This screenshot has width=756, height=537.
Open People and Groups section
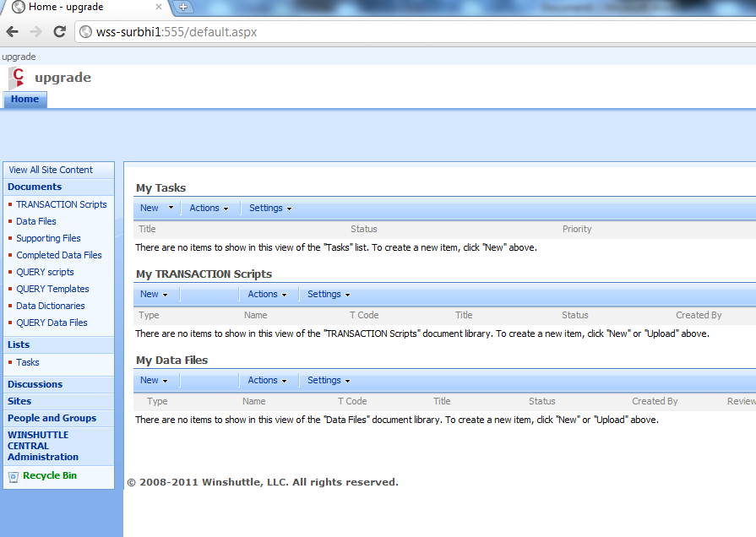(52, 418)
